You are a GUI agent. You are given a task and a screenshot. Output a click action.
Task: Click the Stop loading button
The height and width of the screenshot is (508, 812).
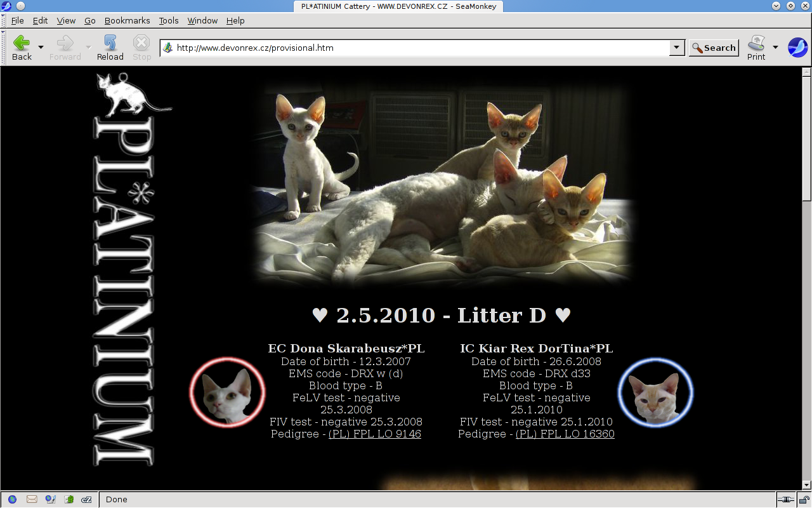pos(141,48)
